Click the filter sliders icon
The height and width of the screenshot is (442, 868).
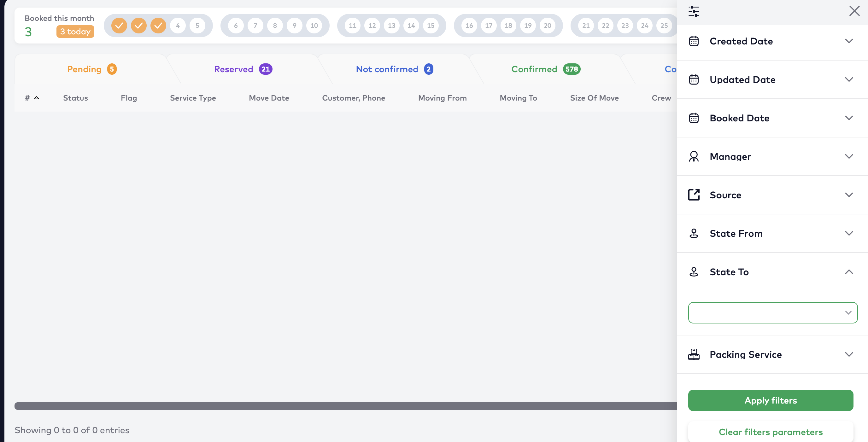pyautogui.click(x=694, y=11)
